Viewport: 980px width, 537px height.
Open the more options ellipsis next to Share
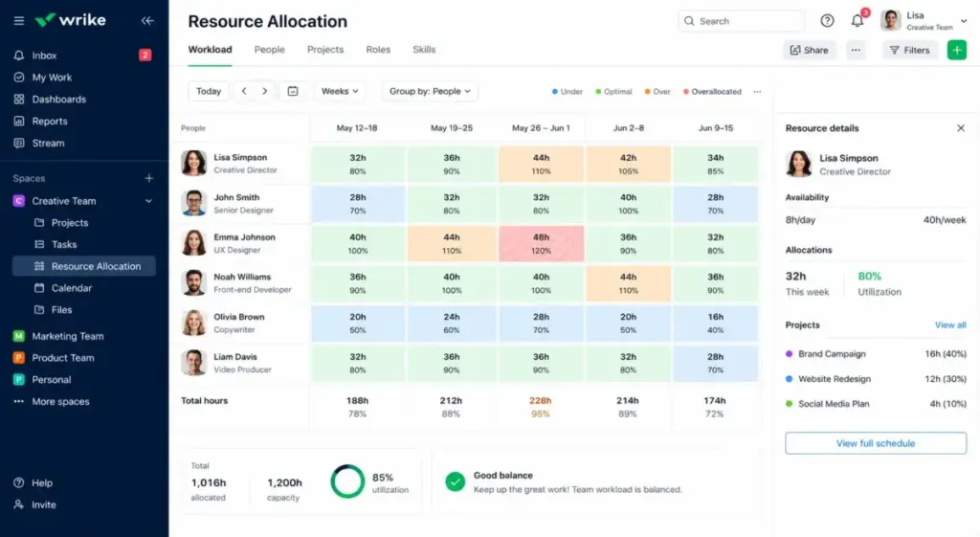point(856,50)
